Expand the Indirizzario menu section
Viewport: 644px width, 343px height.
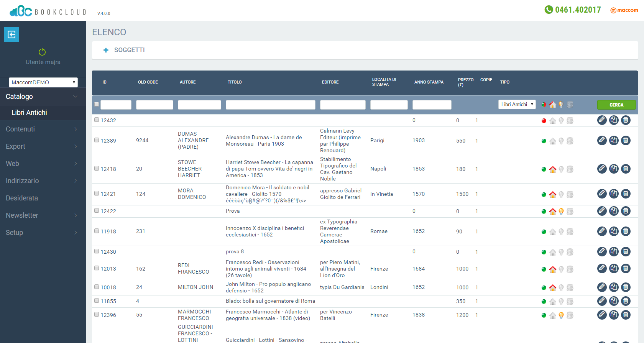coord(43,181)
